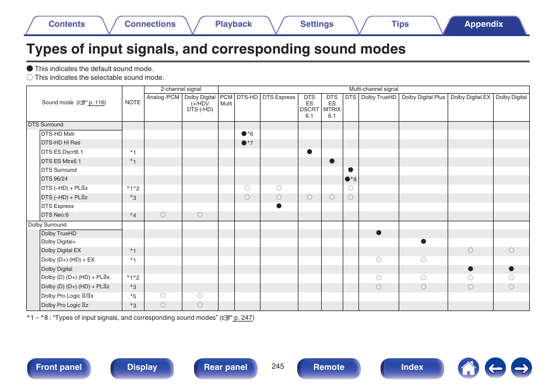556x392 pixels.
Task: Select the 'DTS-HD' column header
Action: 247,97
